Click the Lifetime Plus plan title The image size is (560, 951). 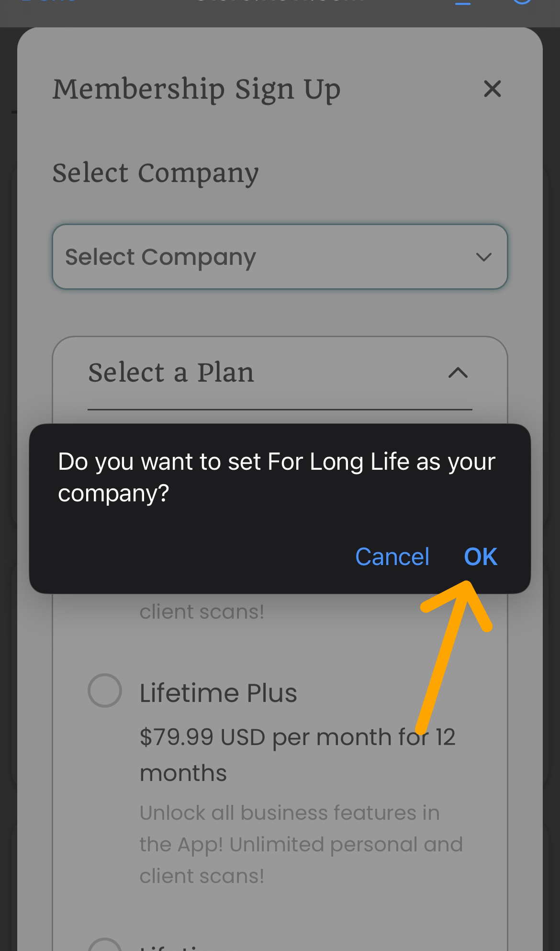point(218,693)
